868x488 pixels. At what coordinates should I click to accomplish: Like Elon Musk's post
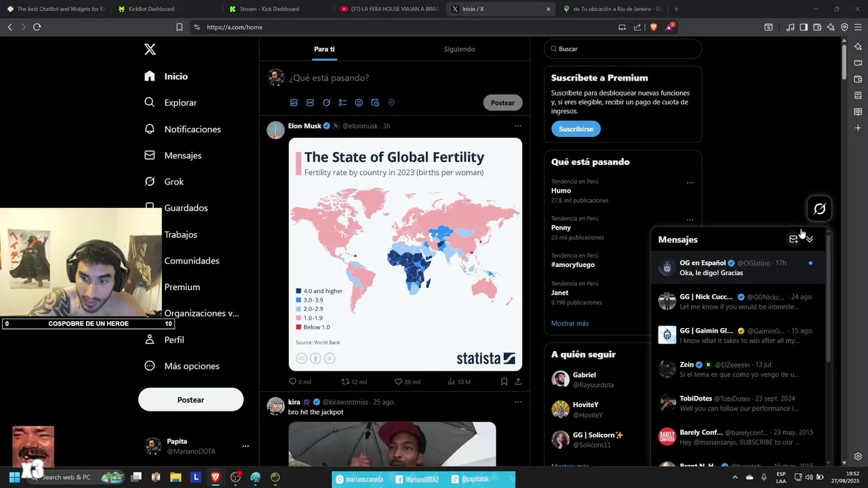point(408,382)
